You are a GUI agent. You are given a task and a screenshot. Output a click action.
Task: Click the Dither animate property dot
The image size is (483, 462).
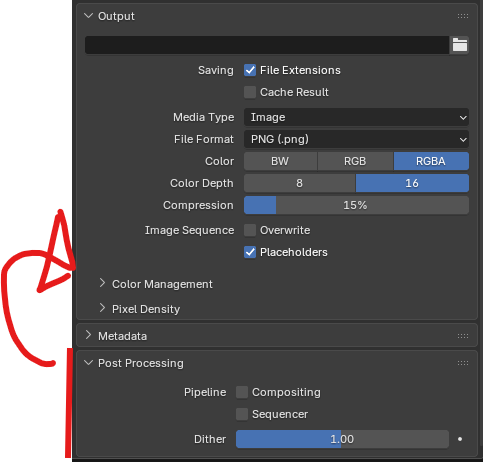coord(460,439)
